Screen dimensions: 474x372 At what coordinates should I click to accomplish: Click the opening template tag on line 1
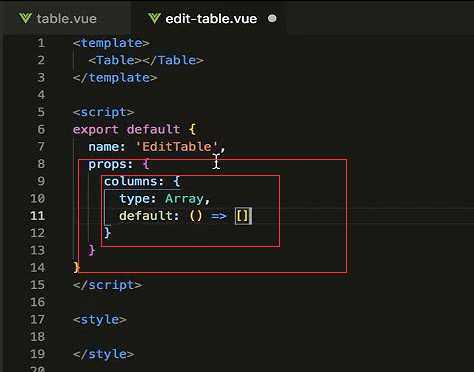[x=111, y=43]
